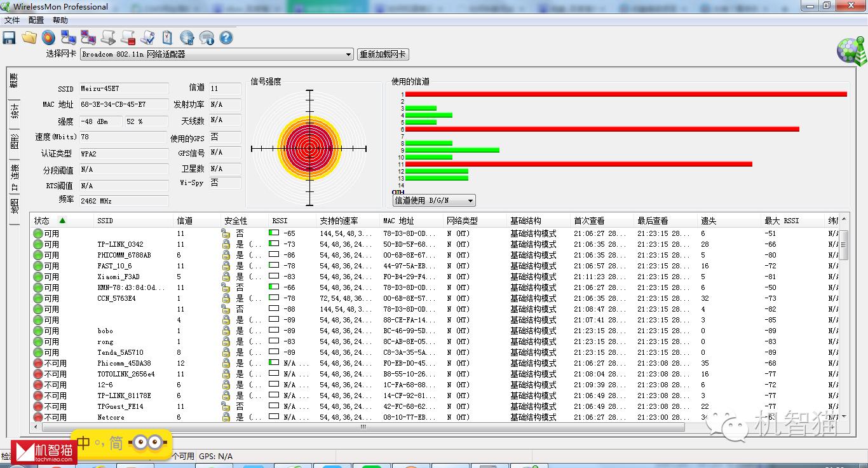Viewport: 868px width, 468px height.
Task: Click the blue question mark Help icon
Action: (226, 38)
